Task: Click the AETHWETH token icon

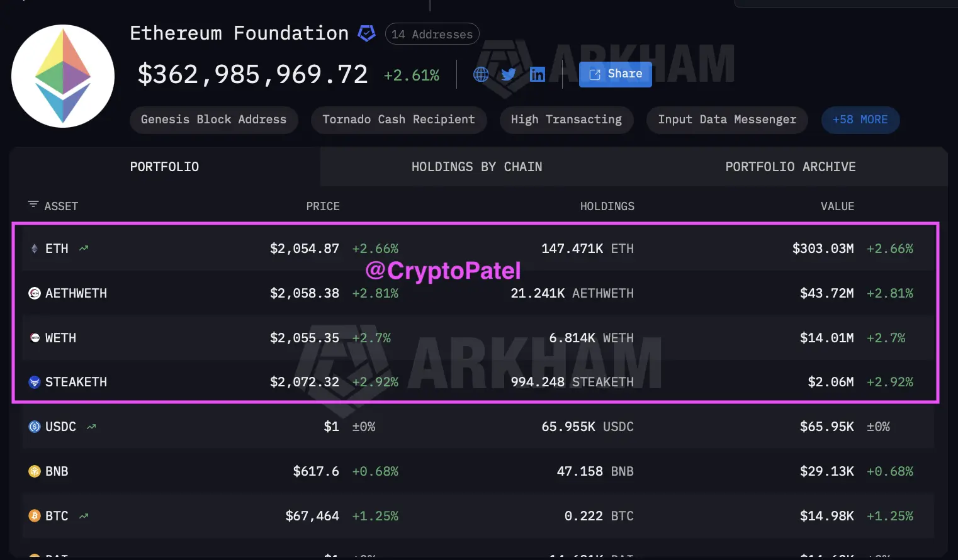Action: [35, 293]
